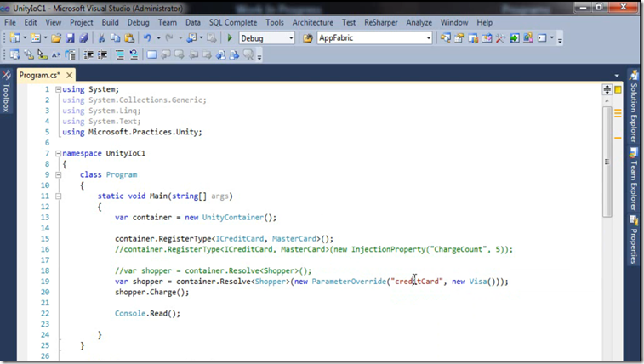Screen dimensions: 644x364
Task: Cut selection with the scissors icon
Action: tap(101, 38)
